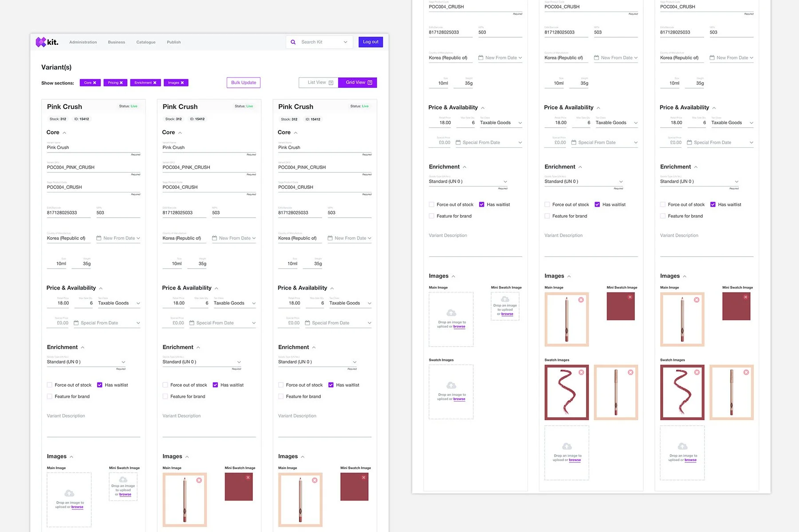Screen dimensions: 799x532
Task: Right panel: remove pencil swatch image in middle column
Action: pyautogui.click(x=630, y=372)
